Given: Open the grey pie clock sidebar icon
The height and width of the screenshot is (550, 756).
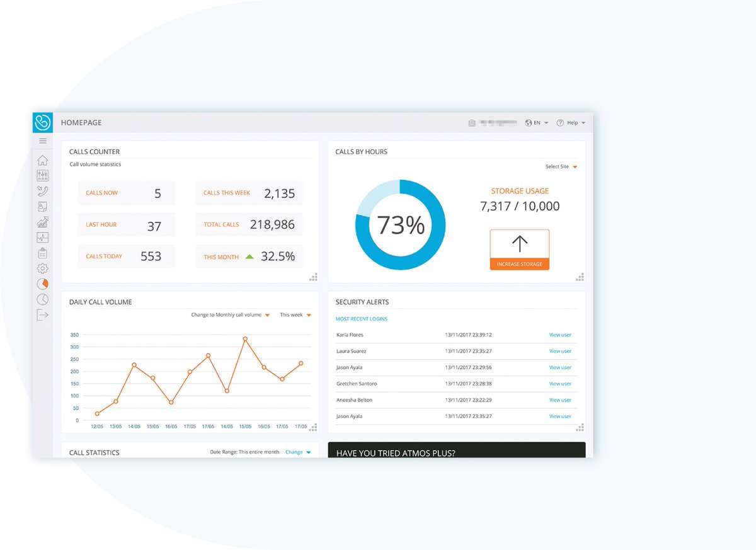Looking at the screenshot, I should click(43, 300).
